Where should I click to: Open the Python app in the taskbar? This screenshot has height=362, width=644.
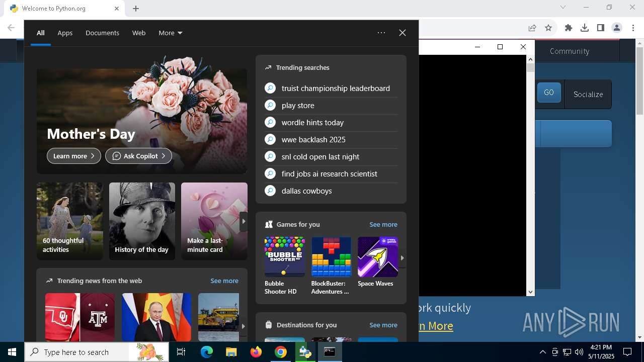coord(305,352)
